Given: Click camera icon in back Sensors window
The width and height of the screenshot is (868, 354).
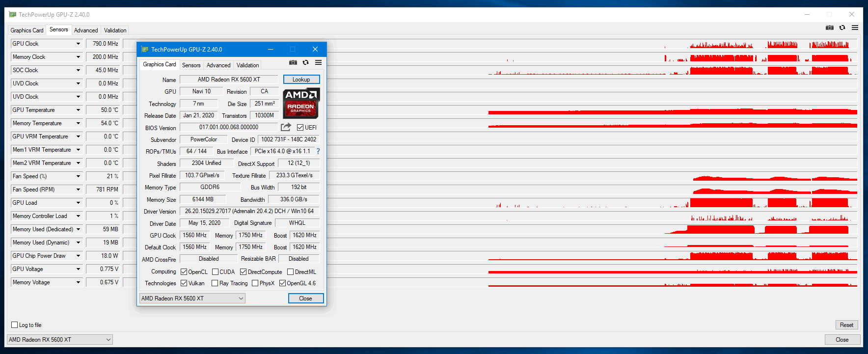Looking at the screenshot, I should coord(830,27).
